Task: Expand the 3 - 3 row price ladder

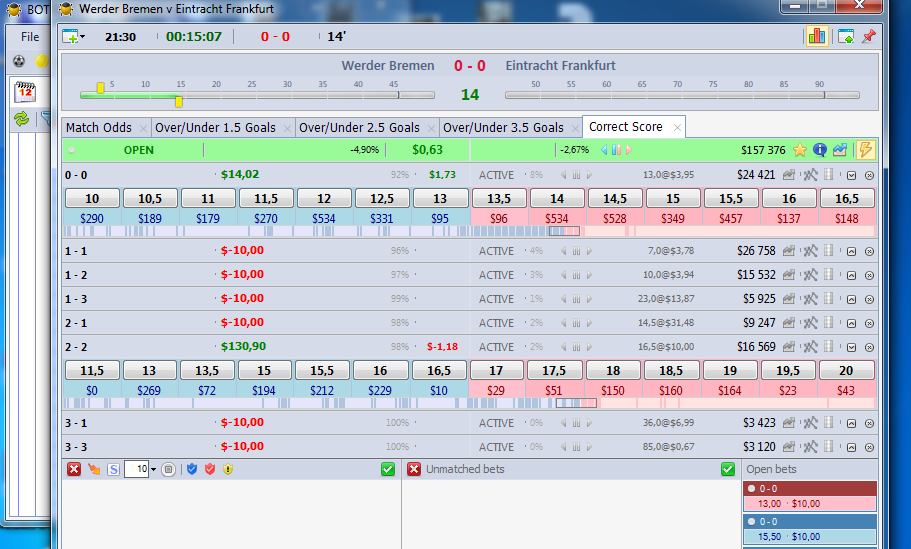Action: [851, 447]
